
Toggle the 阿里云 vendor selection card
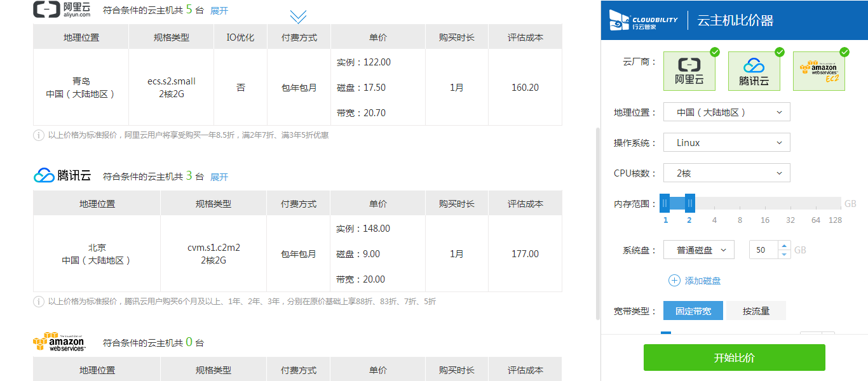[x=690, y=71]
